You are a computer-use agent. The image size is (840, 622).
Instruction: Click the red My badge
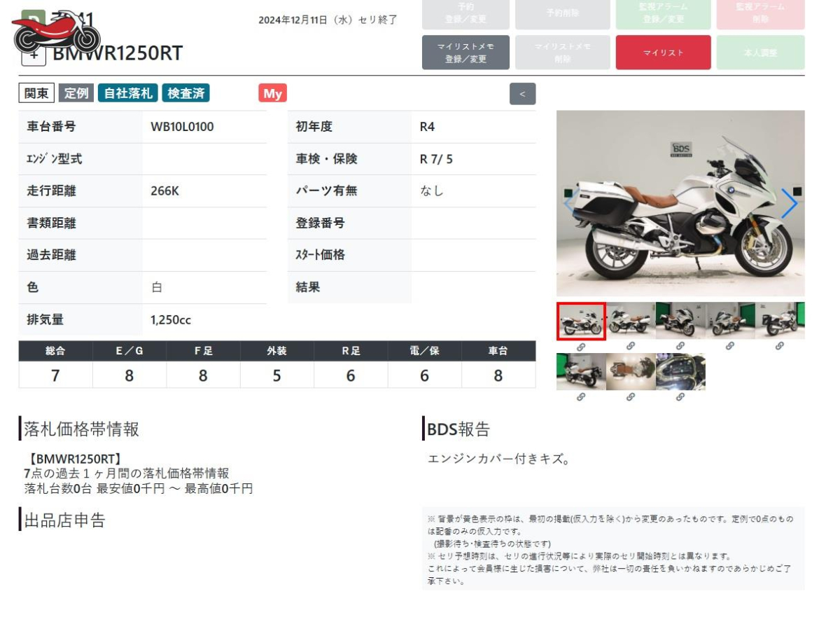(x=272, y=93)
